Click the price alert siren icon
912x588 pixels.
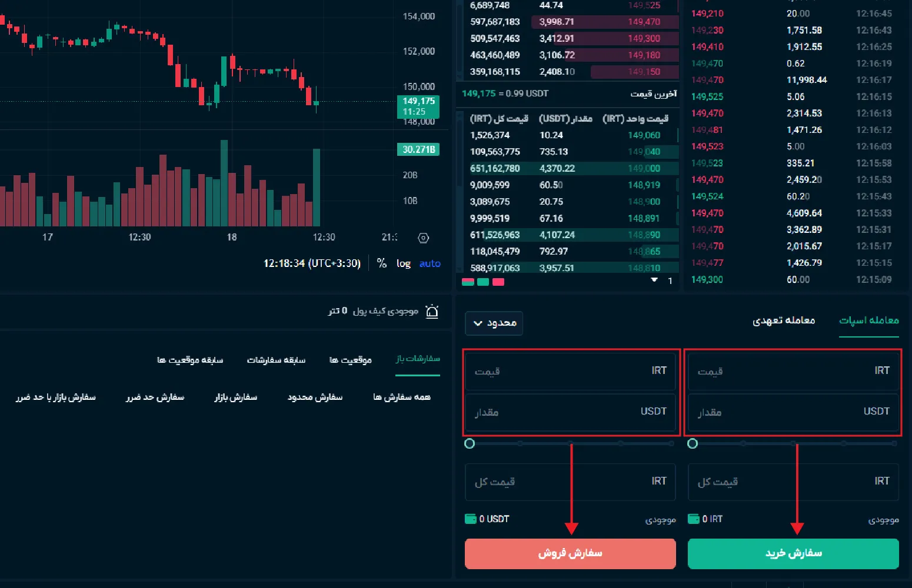[432, 311]
